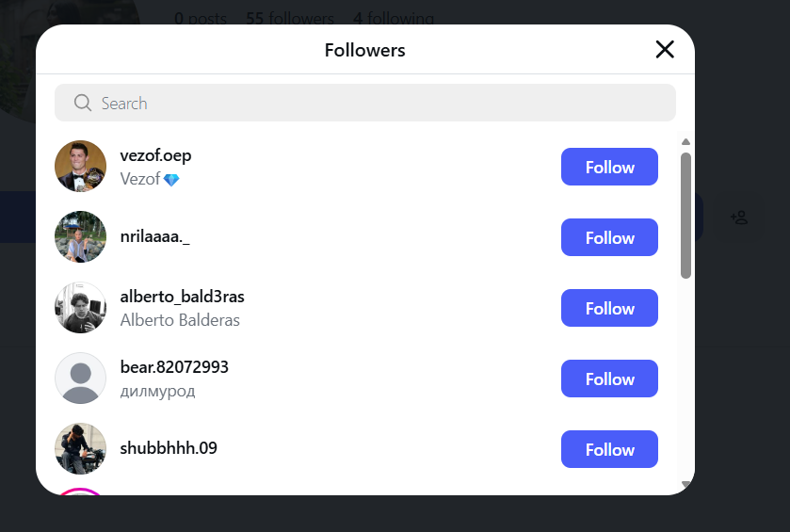Open alberto_bald3ras profile picture
This screenshot has height=532, width=790.
coord(81,308)
